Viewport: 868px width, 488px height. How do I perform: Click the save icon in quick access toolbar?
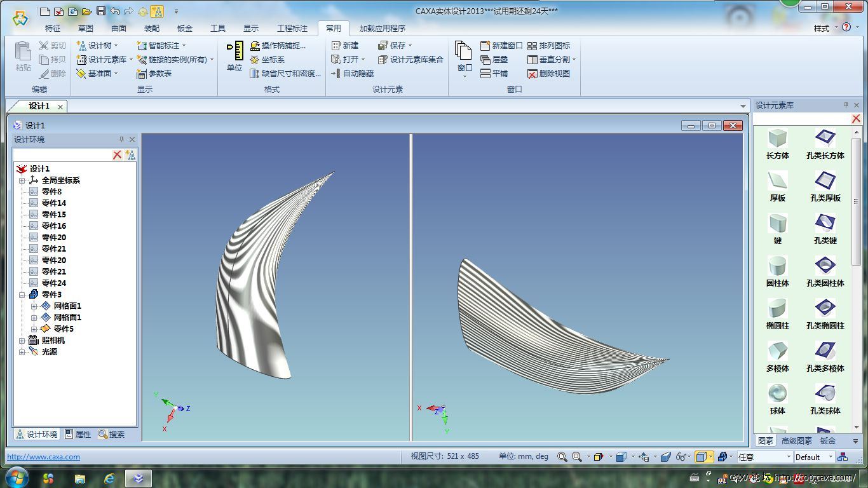click(102, 11)
